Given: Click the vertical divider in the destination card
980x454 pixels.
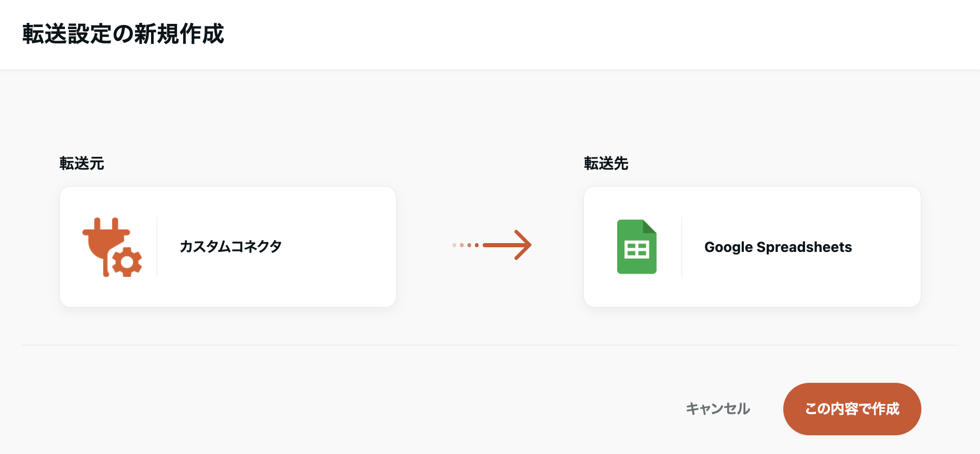Looking at the screenshot, I should pos(682,247).
